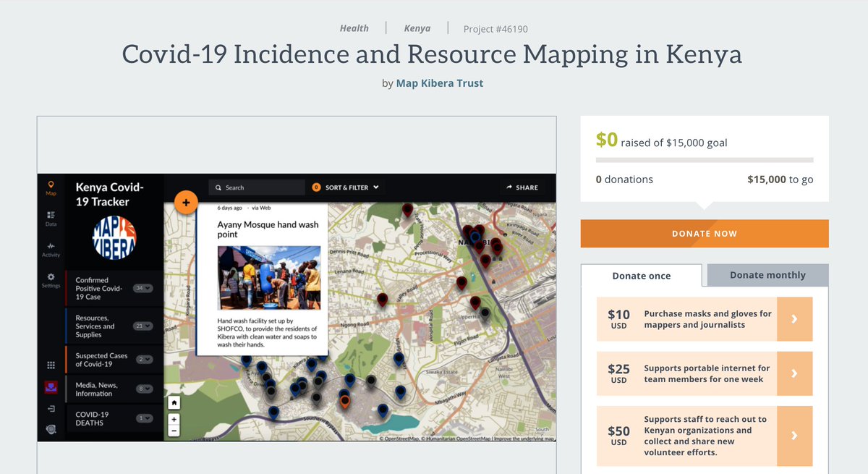Open the Ayany Mosque hand wash photo
Image resolution: width=868 pixels, height=474 pixels.
(269, 278)
